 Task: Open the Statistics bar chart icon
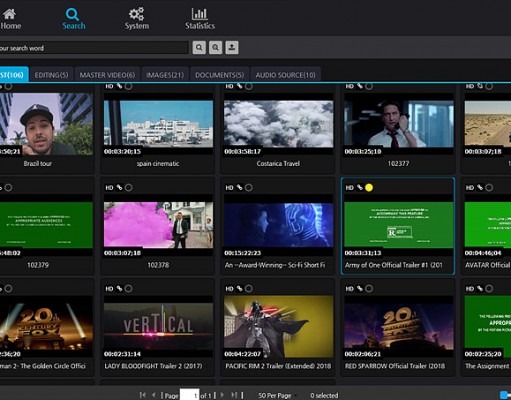pos(200,14)
